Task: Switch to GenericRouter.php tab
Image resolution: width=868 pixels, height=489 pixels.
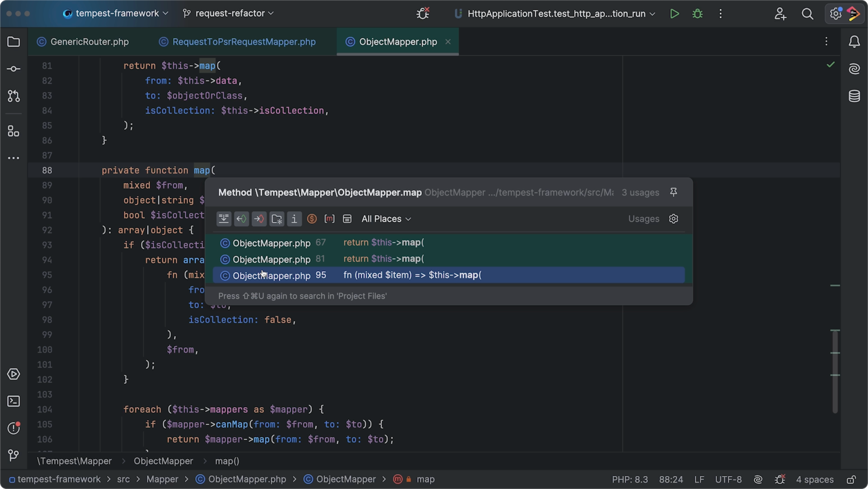Action: (x=83, y=42)
